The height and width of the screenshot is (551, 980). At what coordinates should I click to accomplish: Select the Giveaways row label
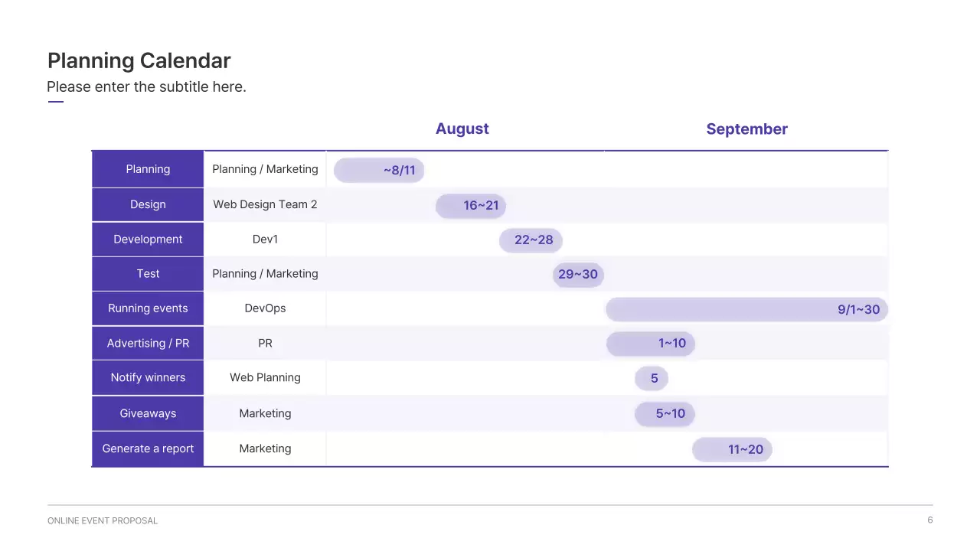pyautogui.click(x=147, y=412)
